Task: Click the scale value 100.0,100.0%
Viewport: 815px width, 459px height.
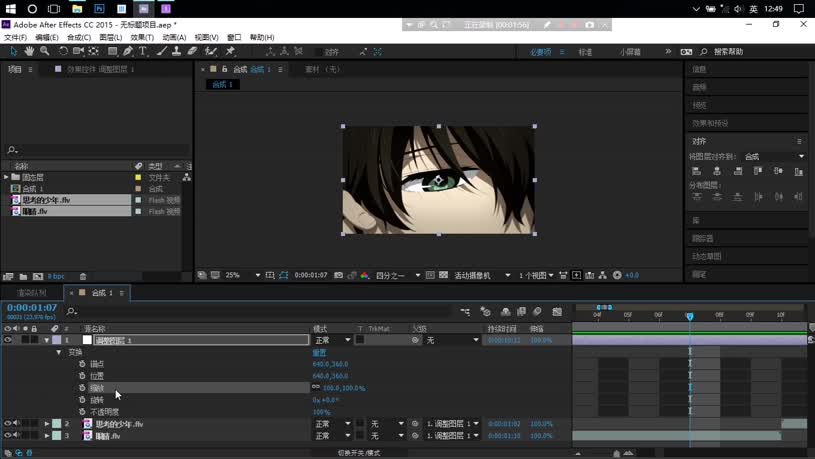Action: point(344,388)
